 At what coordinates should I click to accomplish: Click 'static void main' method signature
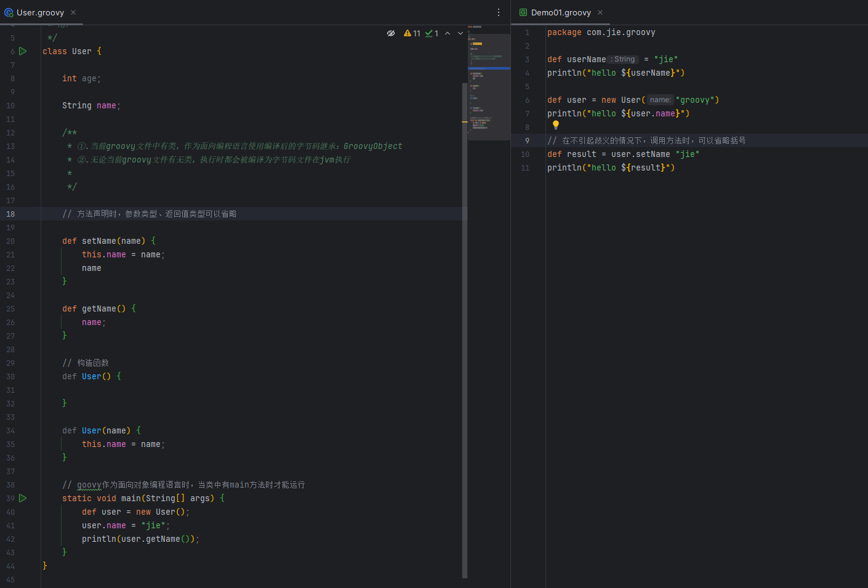101,498
